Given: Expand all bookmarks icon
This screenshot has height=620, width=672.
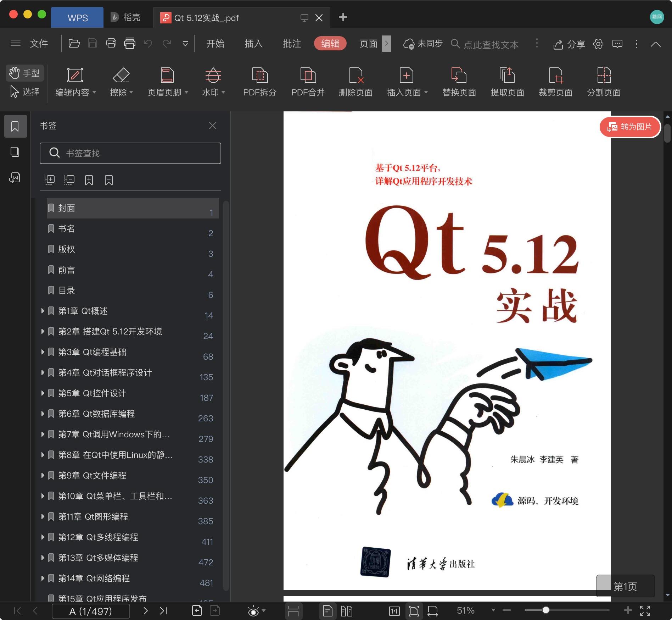Looking at the screenshot, I should coord(49,180).
